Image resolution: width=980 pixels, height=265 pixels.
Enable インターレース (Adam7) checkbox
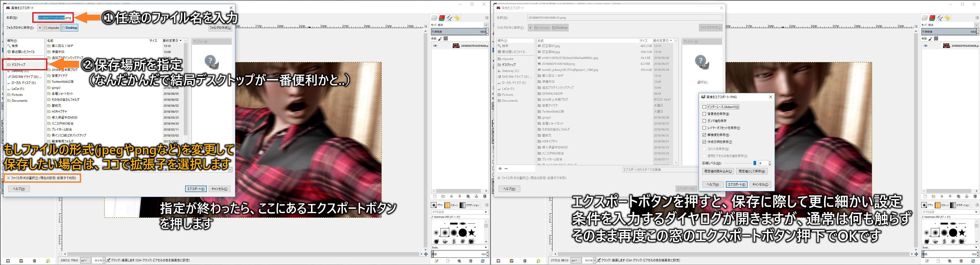point(704,107)
